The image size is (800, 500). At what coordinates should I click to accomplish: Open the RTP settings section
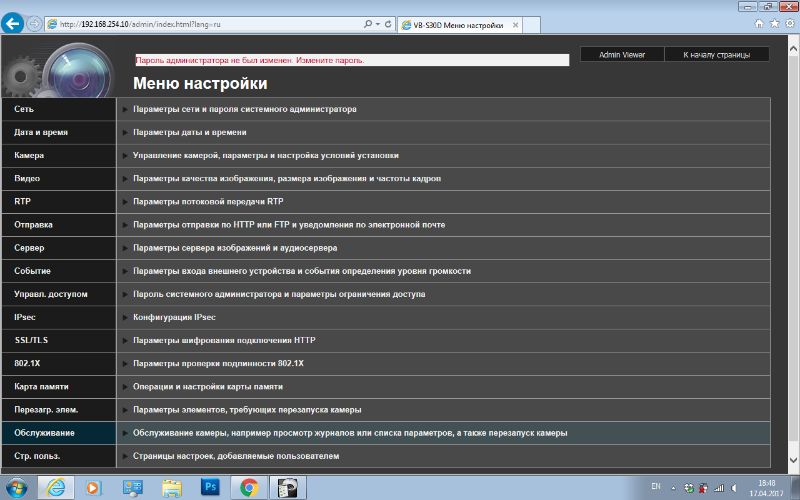tap(59, 202)
